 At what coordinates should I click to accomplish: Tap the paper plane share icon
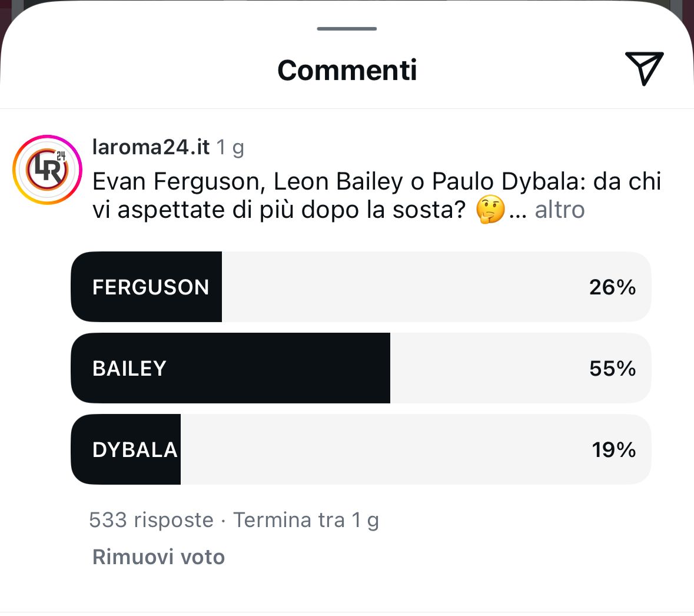(x=644, y=68)
